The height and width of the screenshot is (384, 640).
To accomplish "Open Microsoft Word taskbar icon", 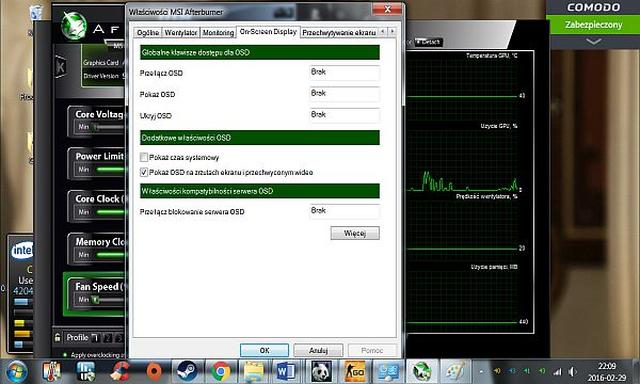I will click(286, 371).
